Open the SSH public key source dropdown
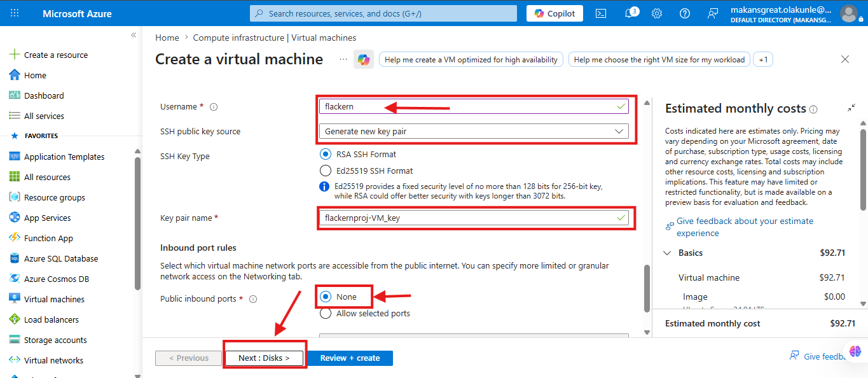Image resolution: width=868 pixels, height=378 pixels. click(474, 131)
